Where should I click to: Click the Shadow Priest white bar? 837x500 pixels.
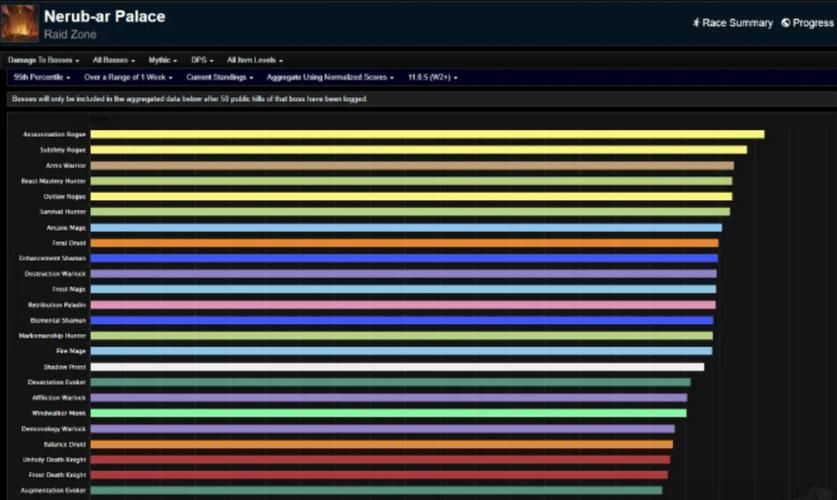click(x=397, y=367)
